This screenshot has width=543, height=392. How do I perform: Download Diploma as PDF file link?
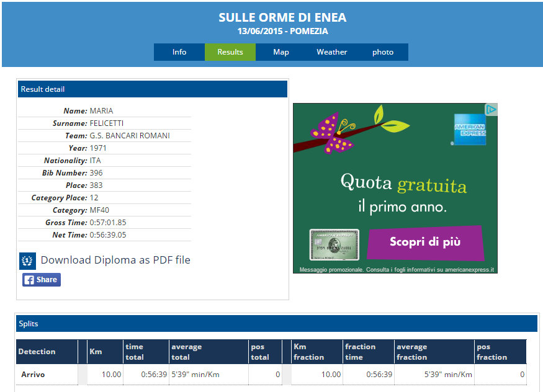pos(115,260)
